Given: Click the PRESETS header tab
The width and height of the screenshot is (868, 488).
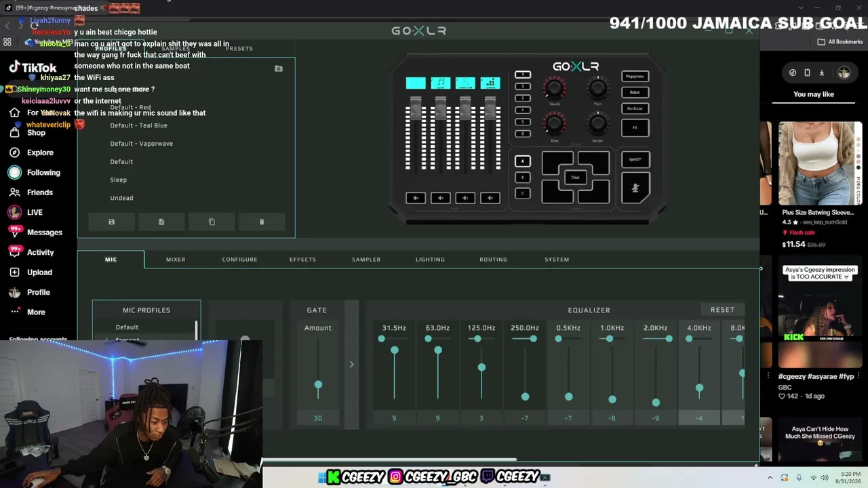Looking at the screenshot, I should click(x=239, y=49).
